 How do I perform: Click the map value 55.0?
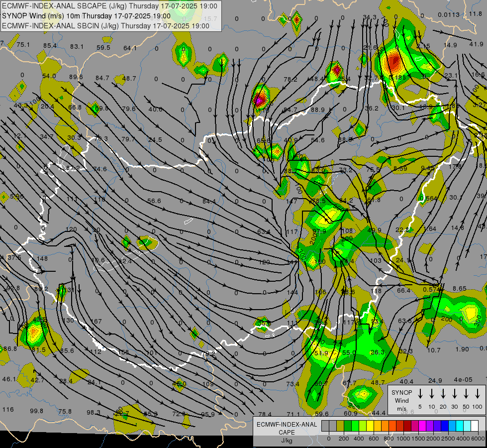[349, 352]
